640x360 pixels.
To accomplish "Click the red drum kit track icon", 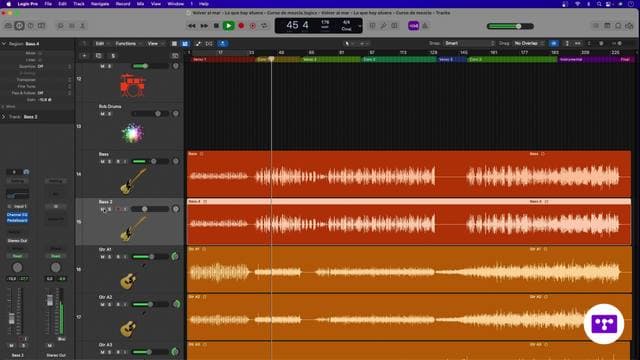I will [x=132, y=85].
